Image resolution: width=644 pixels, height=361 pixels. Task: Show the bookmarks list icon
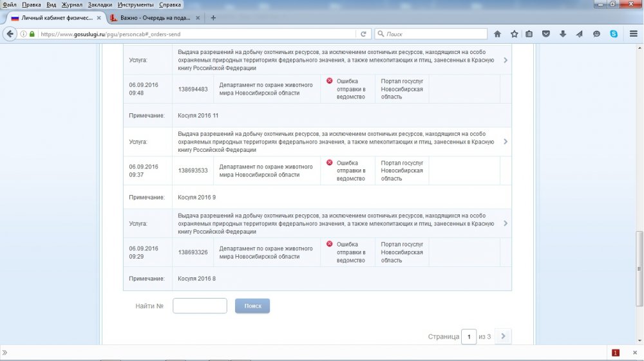[x=529, y=34]
